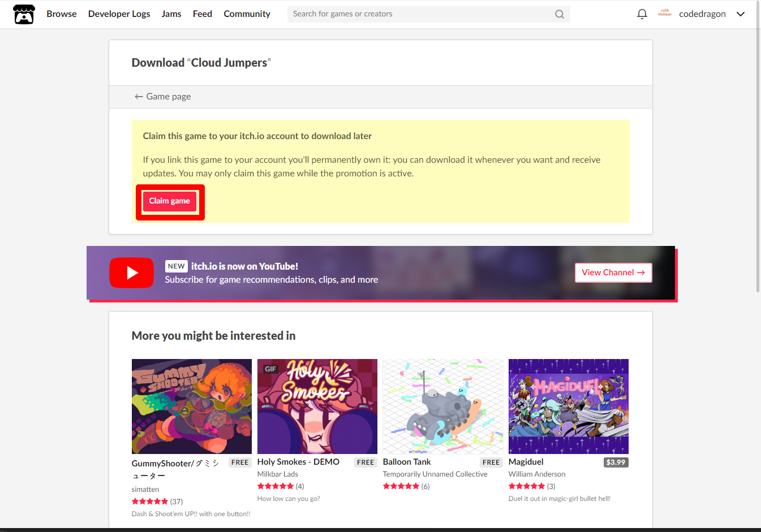This screenshot has height=532, width=761.
Task: Click the search magnifier icon
Action: tap(560, 14)
